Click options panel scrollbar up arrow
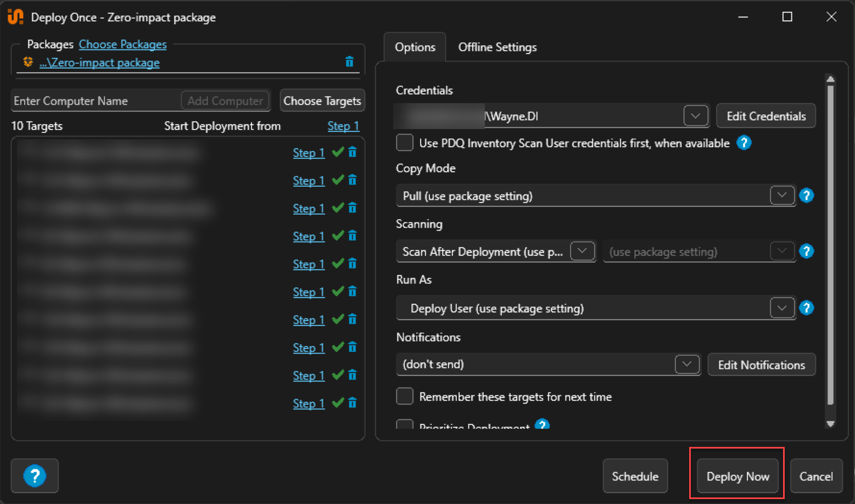The height and width of the screenshot is (504, 855). (830, 79)
